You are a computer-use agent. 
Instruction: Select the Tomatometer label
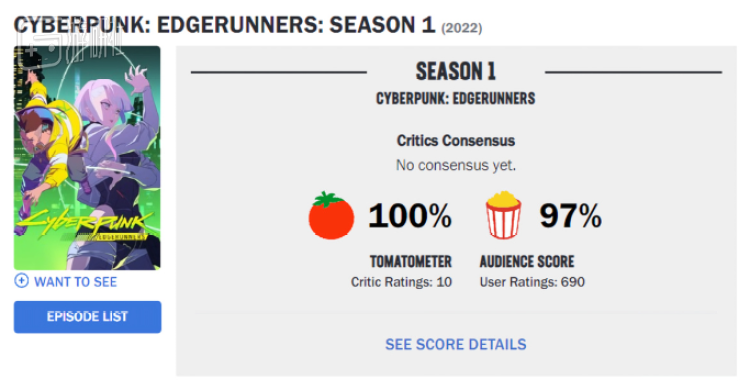pyautogui.click(x=410, y=262)
